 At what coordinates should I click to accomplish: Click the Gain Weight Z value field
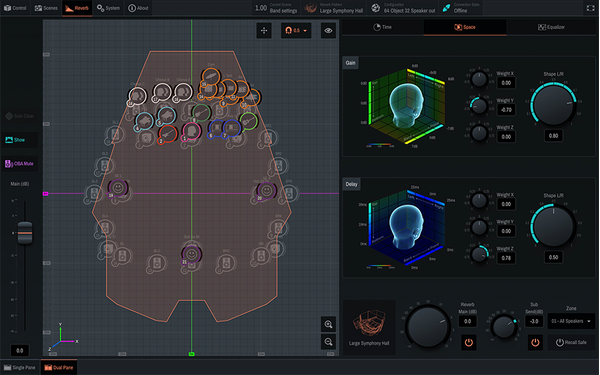tap(506, 137)
